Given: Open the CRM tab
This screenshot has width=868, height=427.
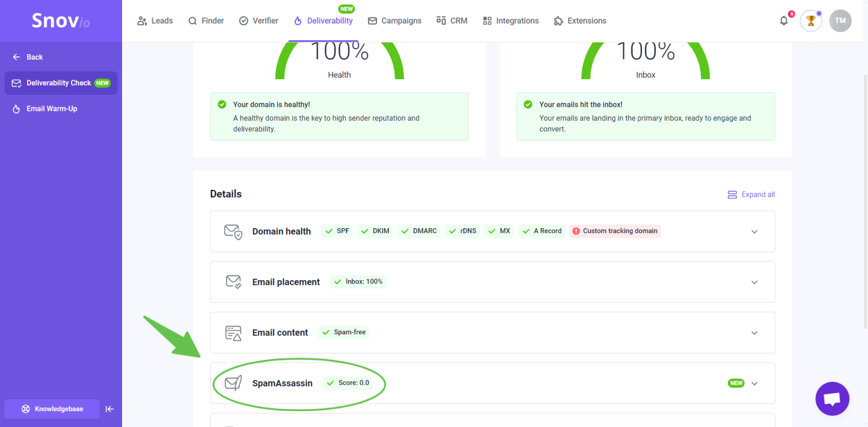Looking at the screenshot, I should 452,21.
